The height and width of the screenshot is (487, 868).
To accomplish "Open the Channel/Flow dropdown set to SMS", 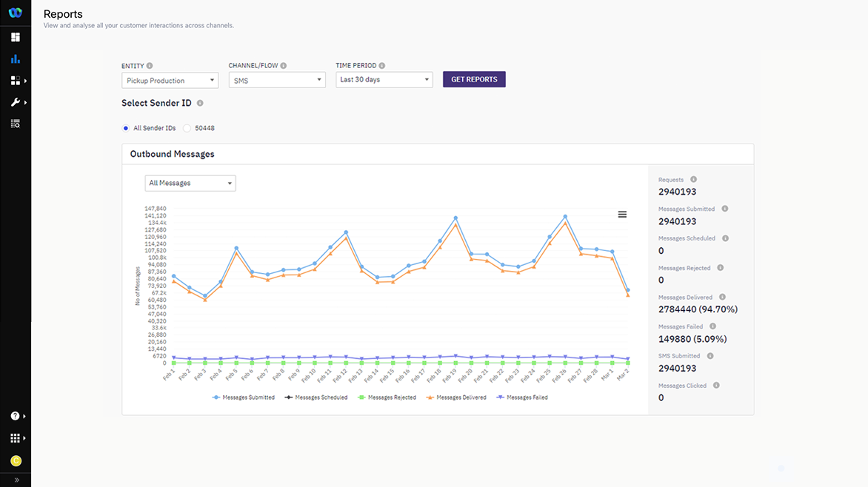I will point(277,79).
